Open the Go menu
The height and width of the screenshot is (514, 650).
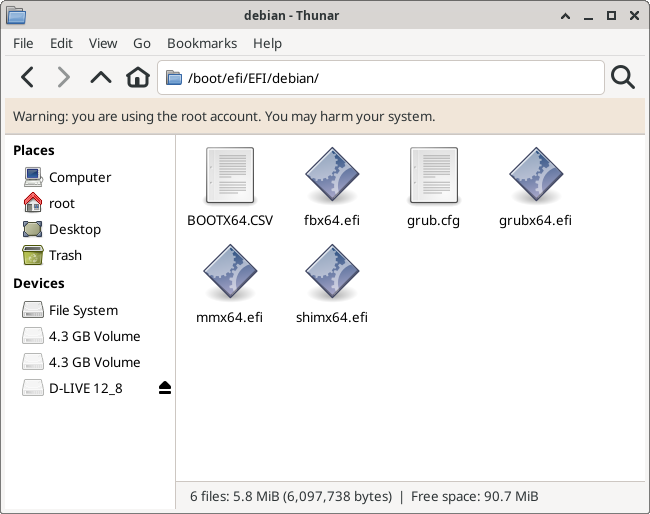pyautogui.click(x=142, y=43)
